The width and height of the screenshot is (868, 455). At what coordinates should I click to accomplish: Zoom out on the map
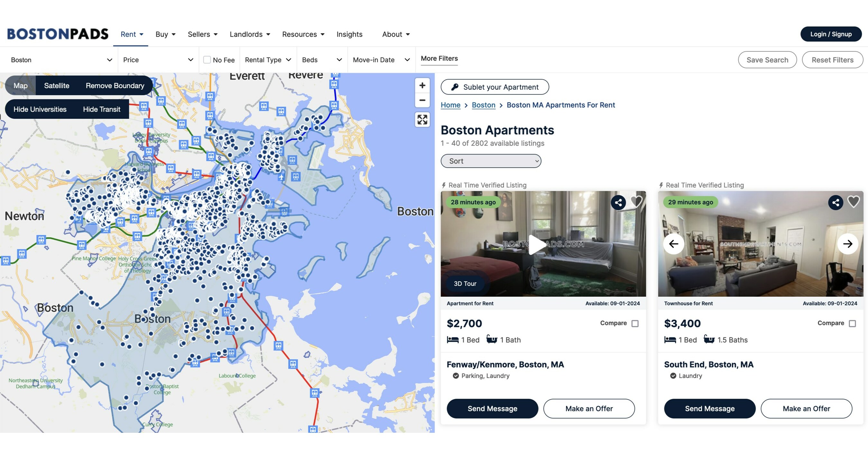(x=422, y=100)
